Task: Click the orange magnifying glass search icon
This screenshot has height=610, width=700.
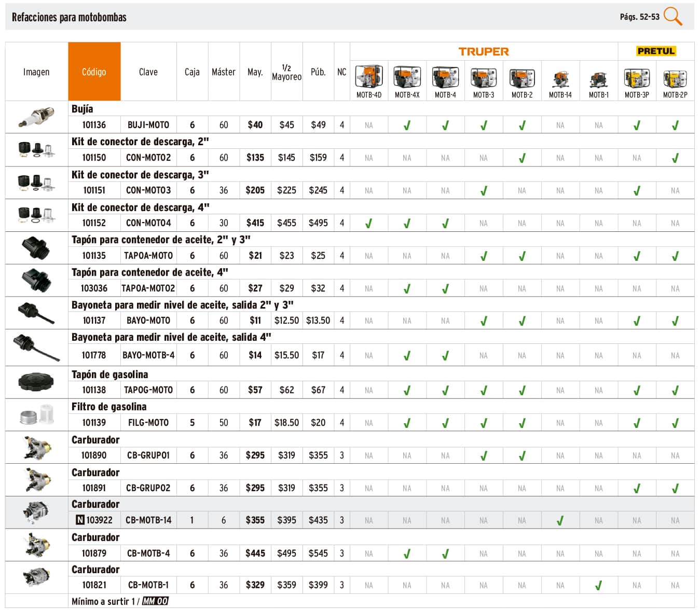Action: 673,17
